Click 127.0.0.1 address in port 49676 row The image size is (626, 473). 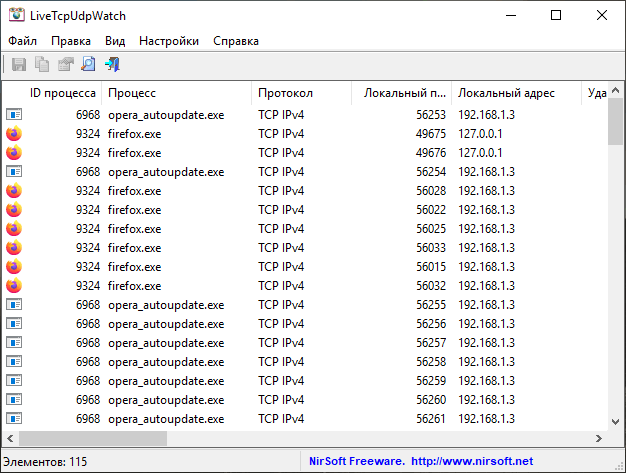(480, 153)
